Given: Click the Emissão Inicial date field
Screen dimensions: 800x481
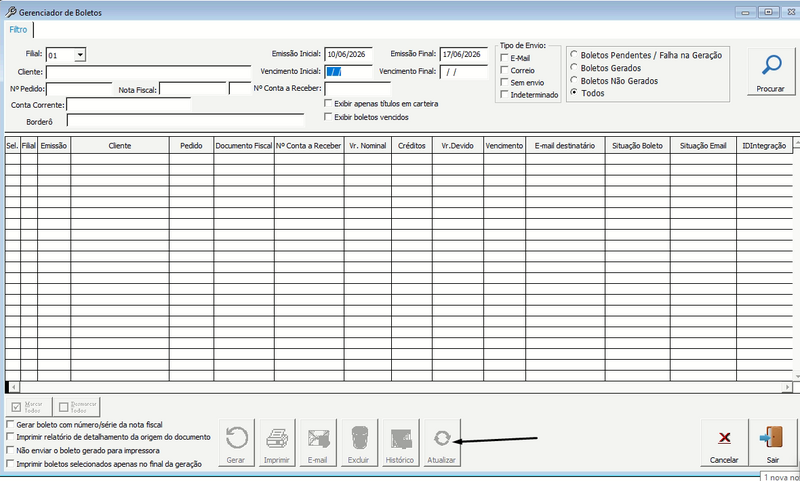Looking at the screenshot, I should [348, 54].
